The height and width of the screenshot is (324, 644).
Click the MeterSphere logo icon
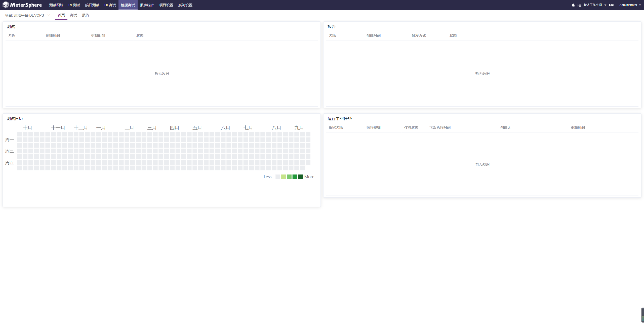coord(6,5)
